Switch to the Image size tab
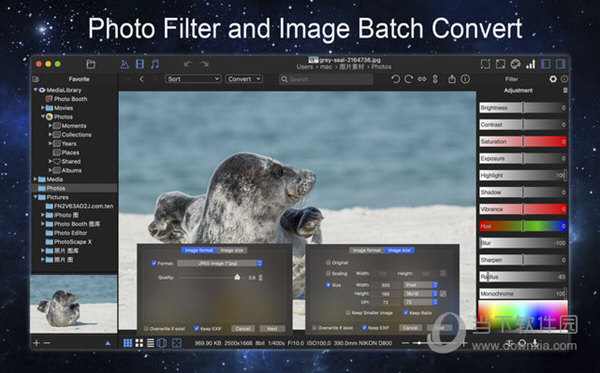 (232, 250)
